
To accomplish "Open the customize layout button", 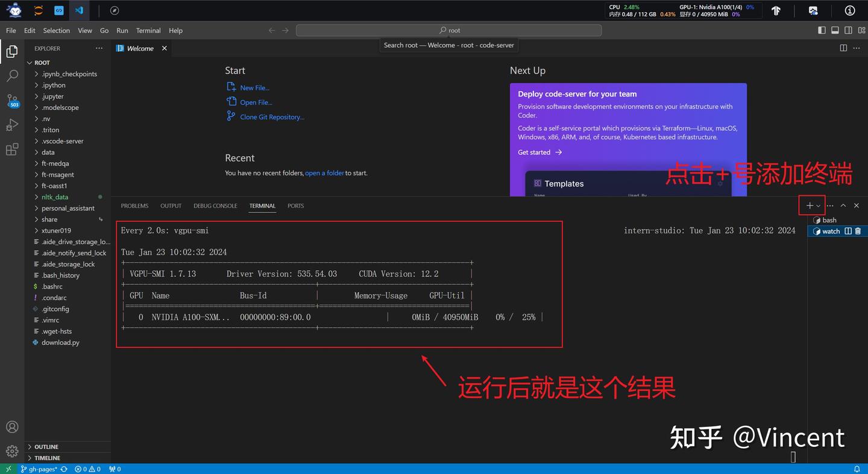I will coord(861,30).
